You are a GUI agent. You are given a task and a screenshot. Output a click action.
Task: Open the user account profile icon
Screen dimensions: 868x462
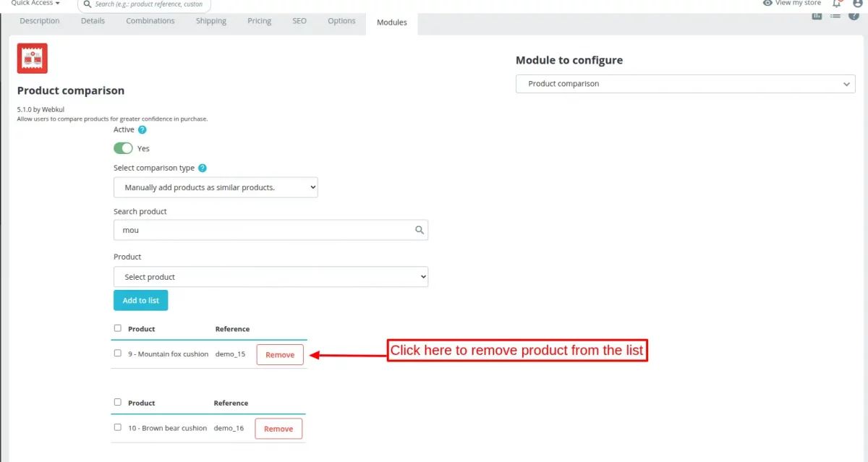[x=856, y=4]
